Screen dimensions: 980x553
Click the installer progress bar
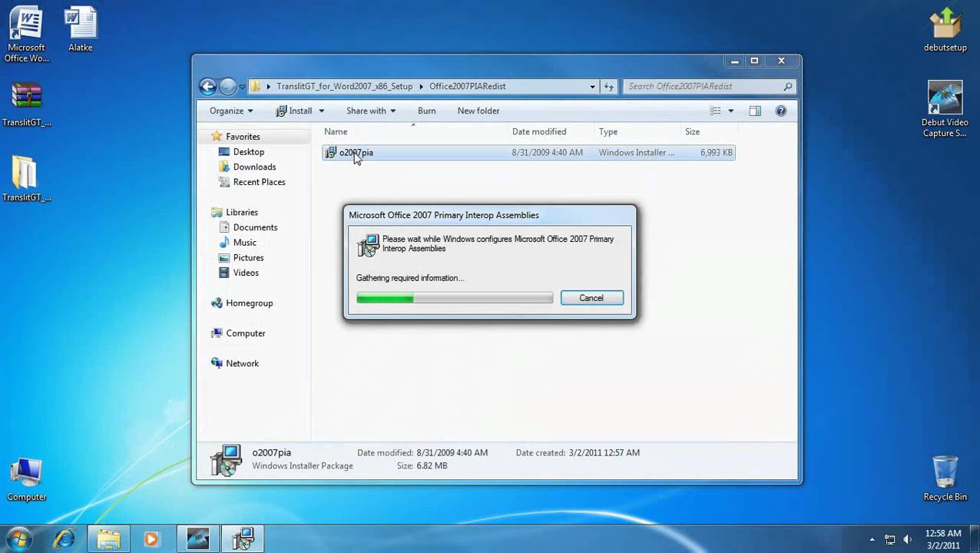(x=455, y=298)
